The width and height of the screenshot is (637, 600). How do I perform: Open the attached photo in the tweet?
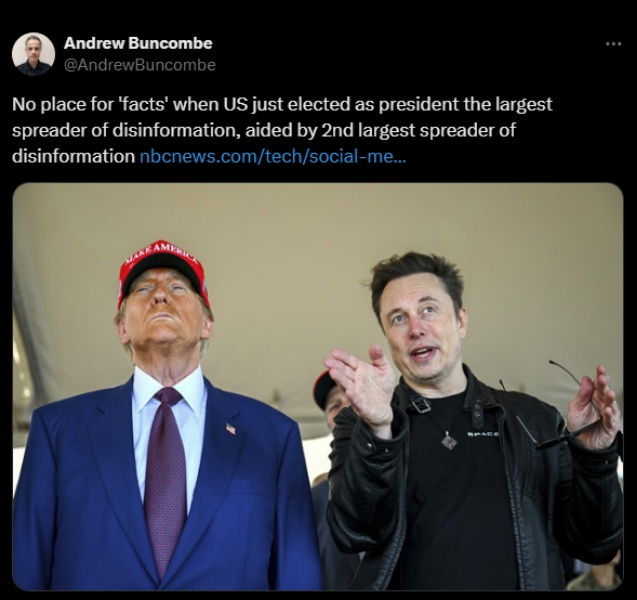click(x=318, y=386)
